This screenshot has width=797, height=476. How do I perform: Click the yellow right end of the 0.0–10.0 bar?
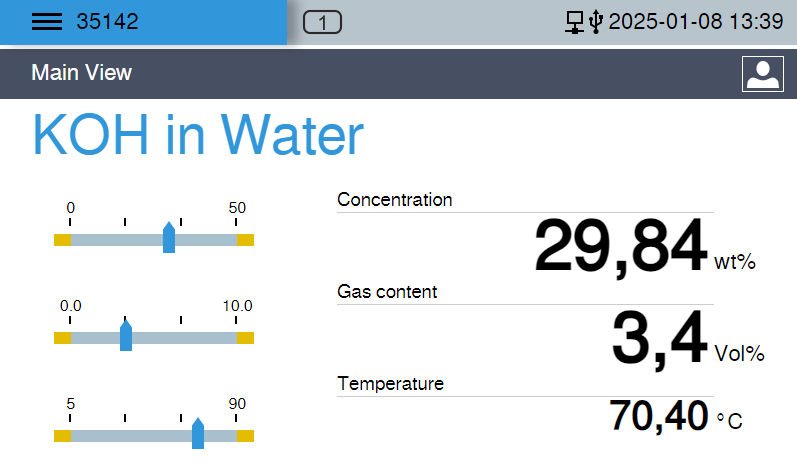tap(246, 338)
